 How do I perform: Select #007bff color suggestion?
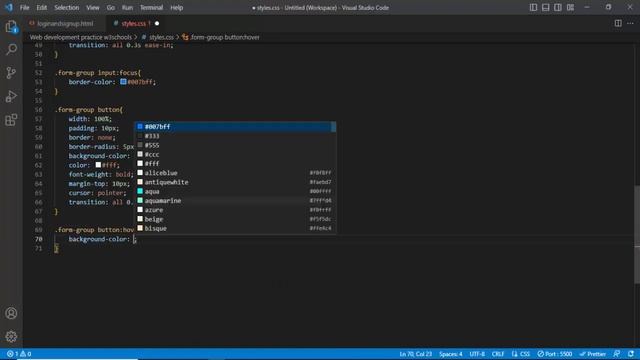tap(233, 127)
